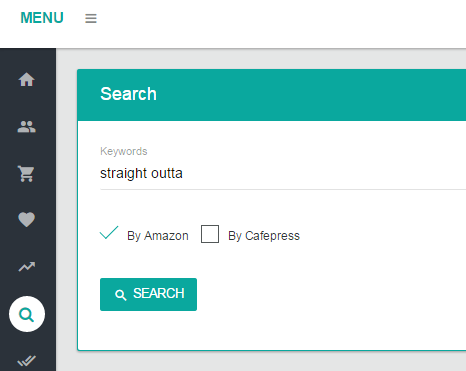Click the Keywords field label

pyautogui.click(x=124, y=151)
